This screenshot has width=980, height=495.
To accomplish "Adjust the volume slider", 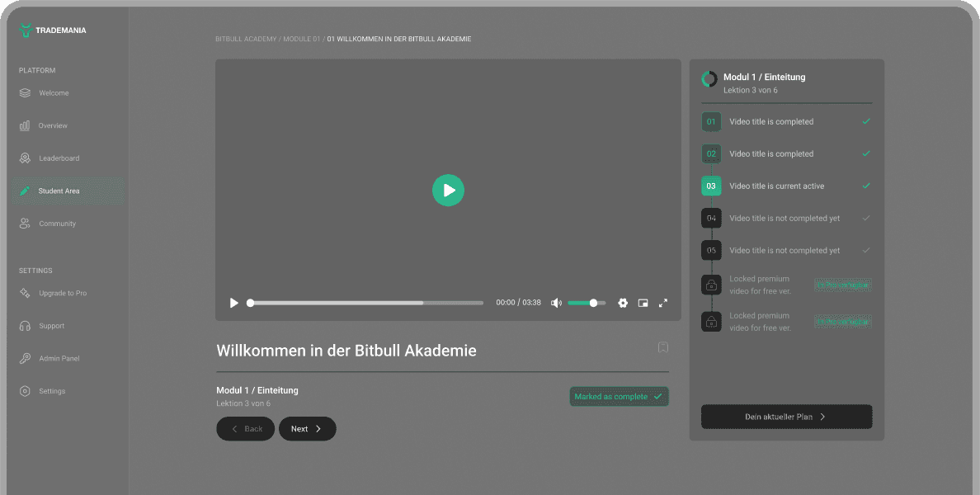I will (587, 303).
